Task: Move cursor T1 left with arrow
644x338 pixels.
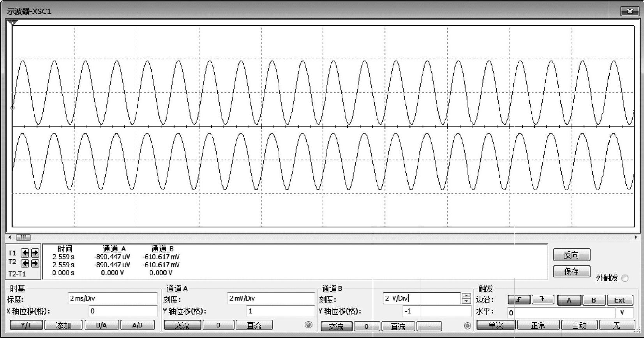Action: (x=25, y=253)
